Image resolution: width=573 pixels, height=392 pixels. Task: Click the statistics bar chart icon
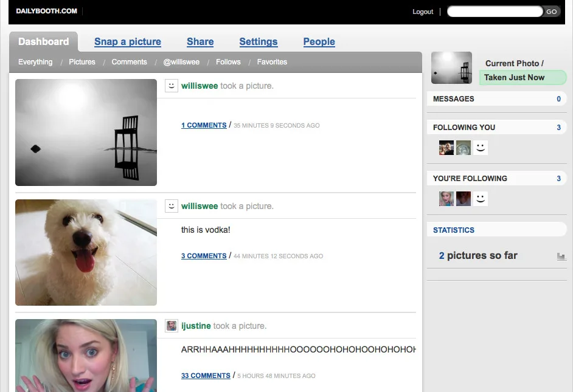[561, 256]
